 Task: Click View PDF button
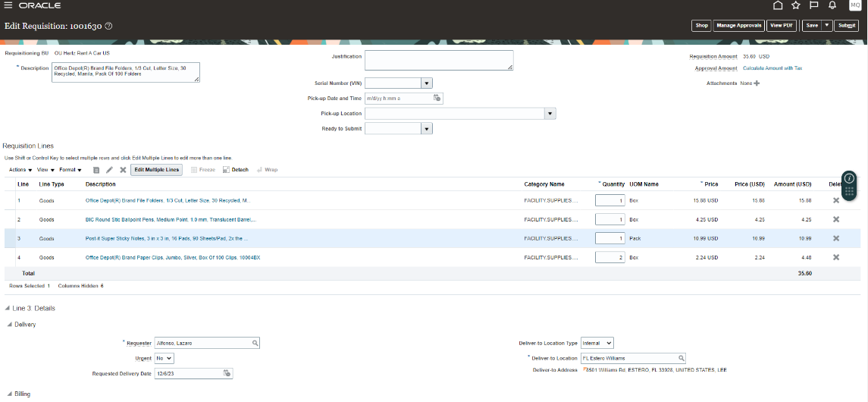click(x=781, y=26)
